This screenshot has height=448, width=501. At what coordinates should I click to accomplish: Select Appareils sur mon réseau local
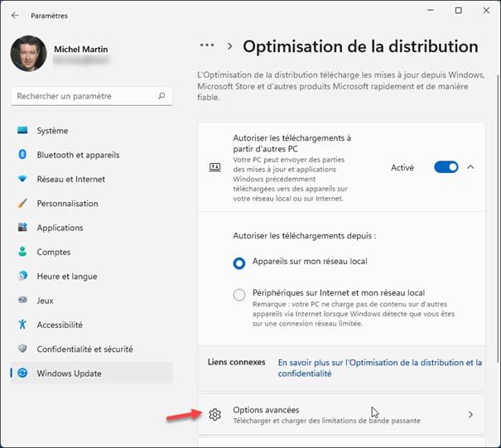(x=239, y=263)
